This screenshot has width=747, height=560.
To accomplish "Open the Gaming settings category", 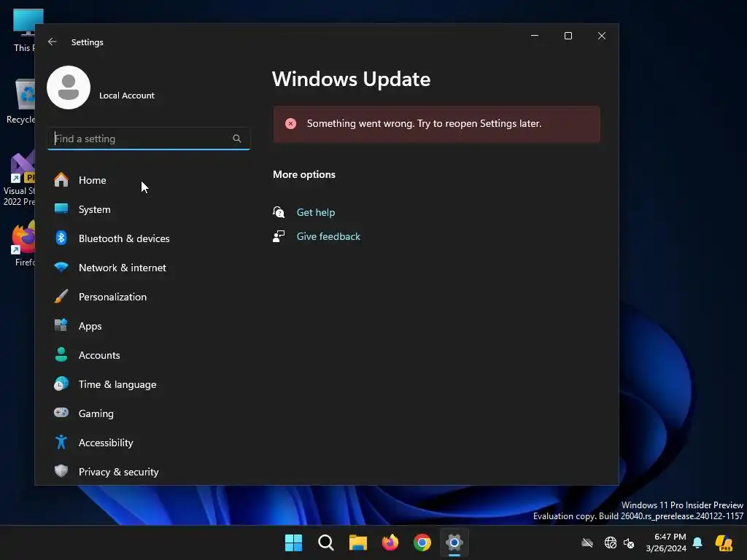I will 149,413.
